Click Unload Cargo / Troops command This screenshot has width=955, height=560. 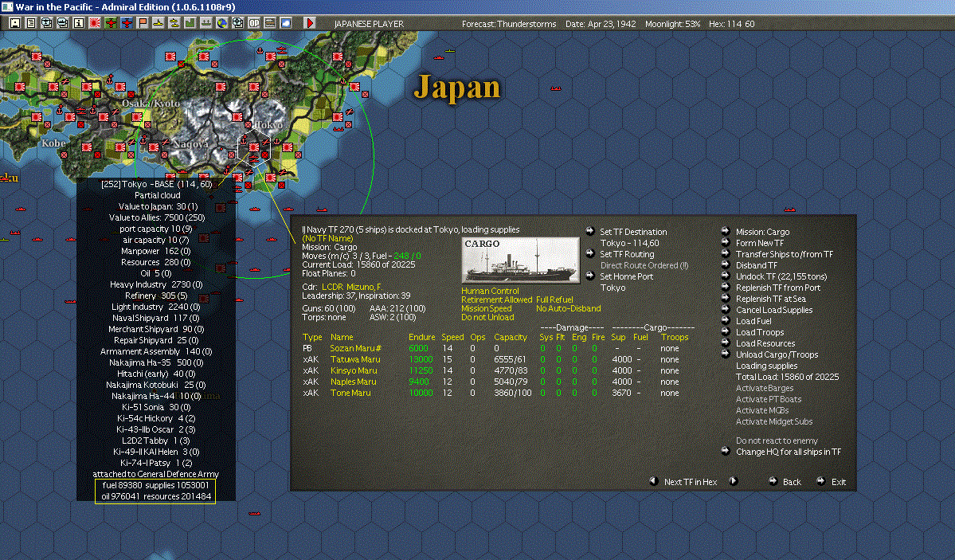click(x=777, y=354)
